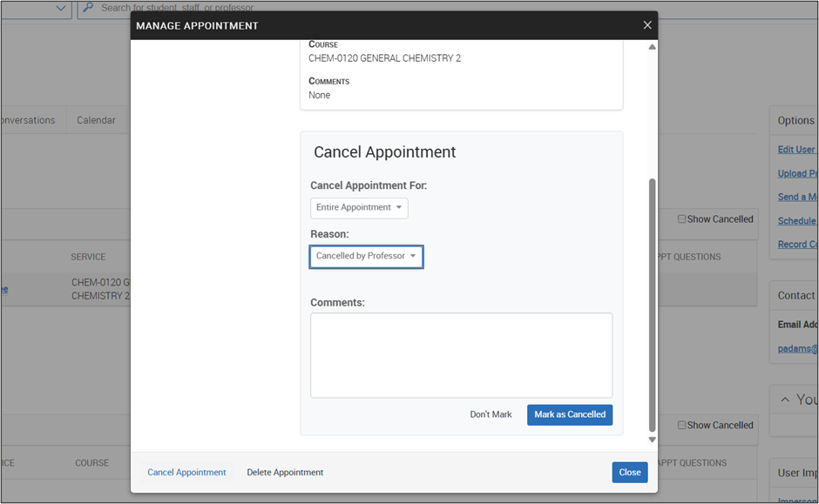
Task: Click the Record link in Options
Action: coord(797,245)
